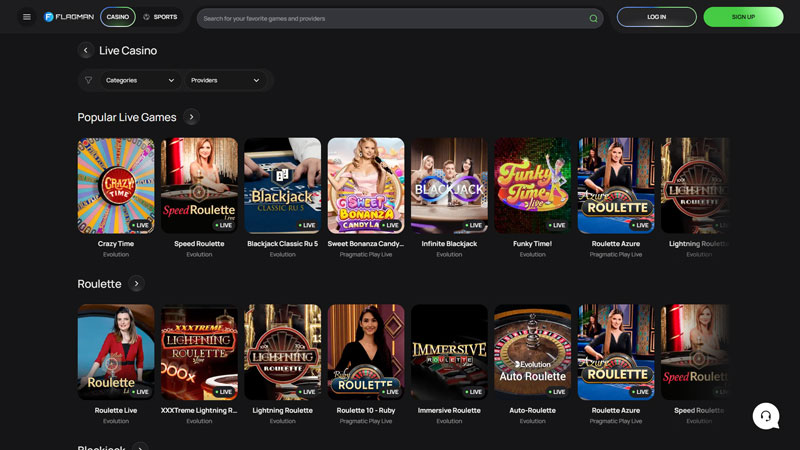Image resolution: width=800 pixels, height=450 pixels.
Task: Click the Flagman logo
Action: [68, 17]
